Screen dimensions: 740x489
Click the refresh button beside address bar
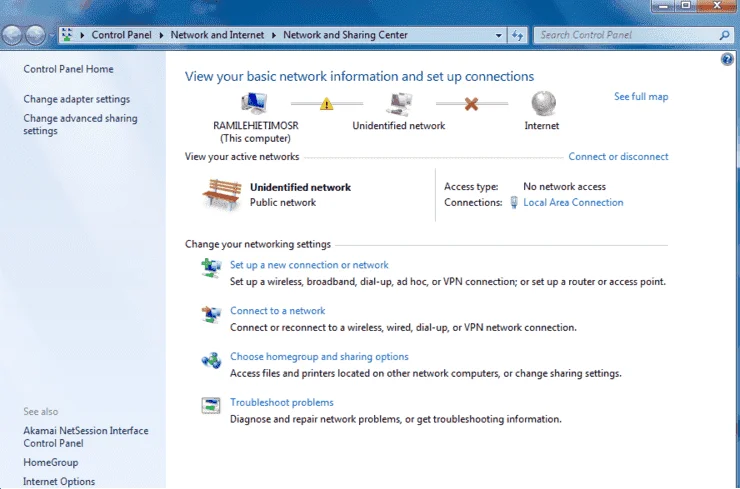(517, 35)
